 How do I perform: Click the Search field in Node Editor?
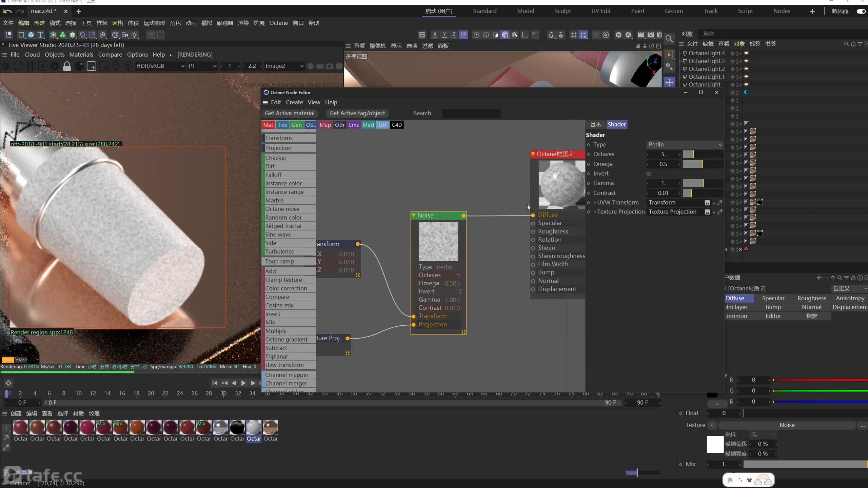coord(471,114)
